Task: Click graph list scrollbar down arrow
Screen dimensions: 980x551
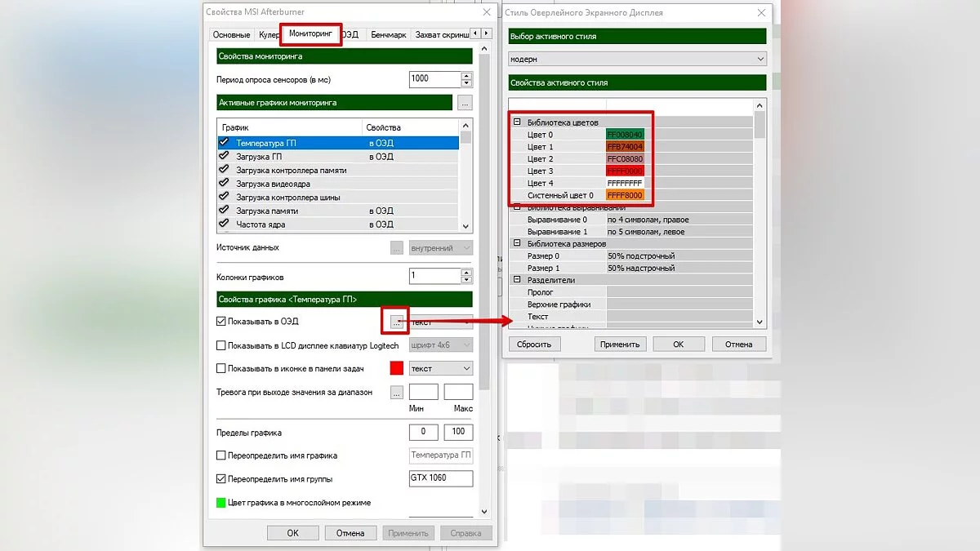Action: click(466, 225)
